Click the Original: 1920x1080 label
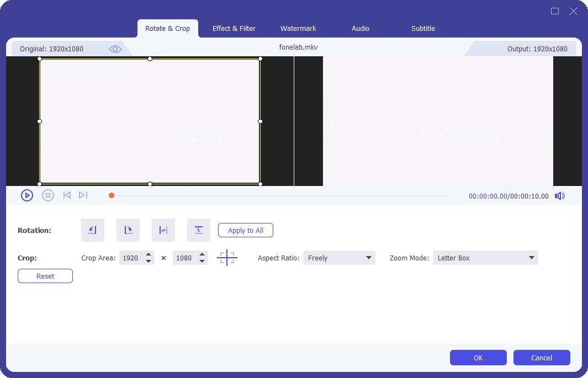 coord(51,49)
